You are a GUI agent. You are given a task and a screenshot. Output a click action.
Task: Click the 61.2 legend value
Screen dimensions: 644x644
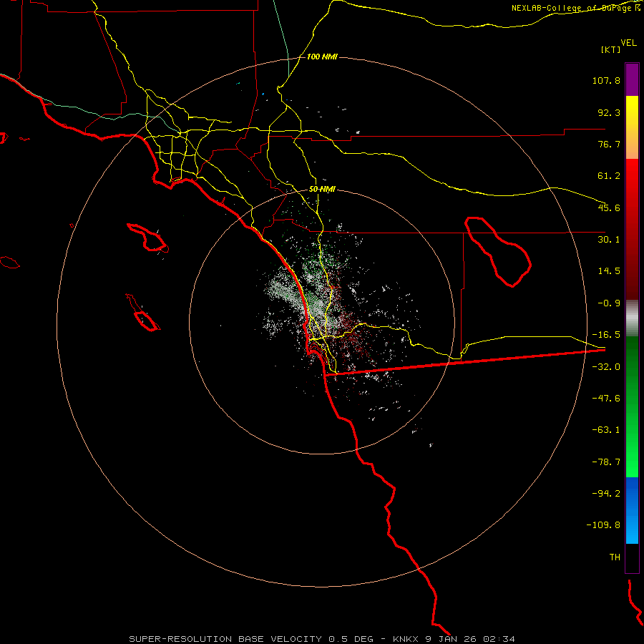coord(609,176)
